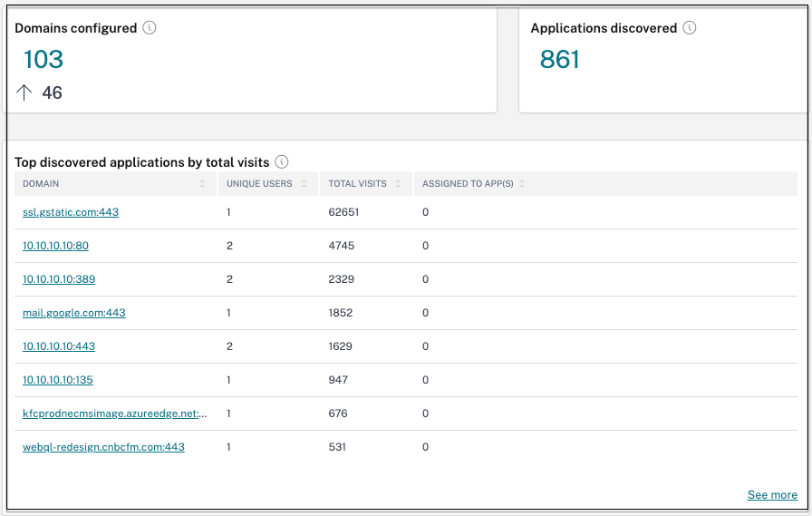
Task: Open the 10.10.10.10:443 domain link
Action: click(x=59, y=346)
